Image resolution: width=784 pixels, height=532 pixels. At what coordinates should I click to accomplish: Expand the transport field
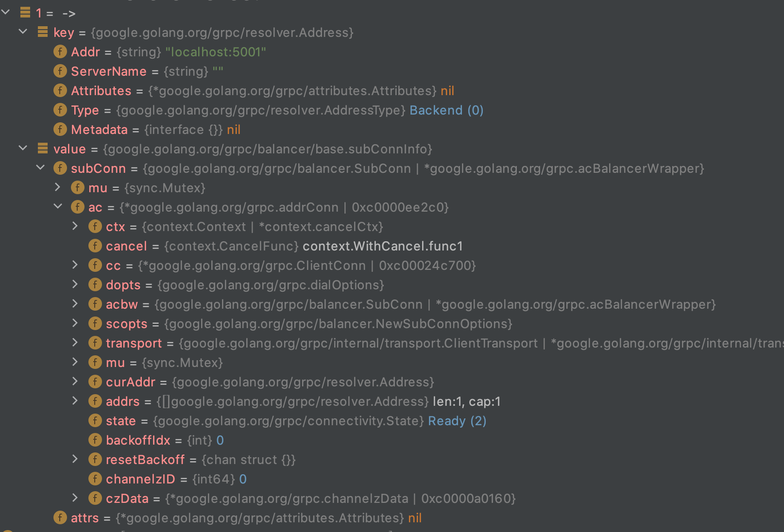pos(75,342)
